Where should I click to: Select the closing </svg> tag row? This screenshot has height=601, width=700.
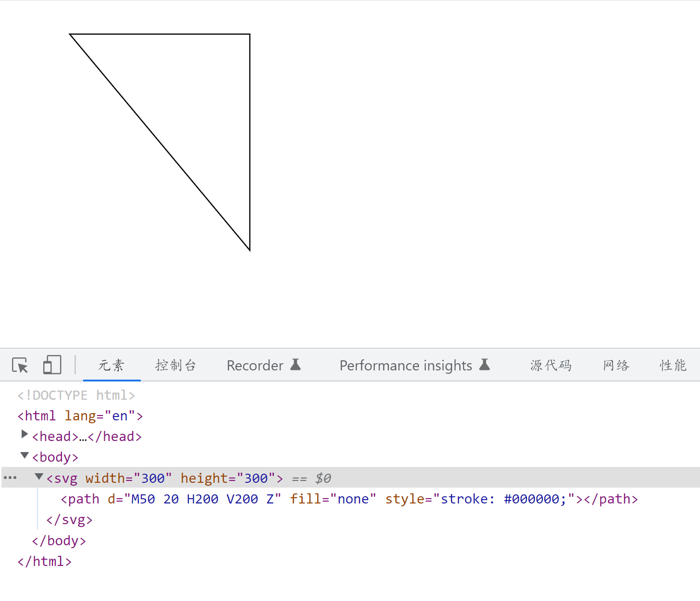pos(69,520)
